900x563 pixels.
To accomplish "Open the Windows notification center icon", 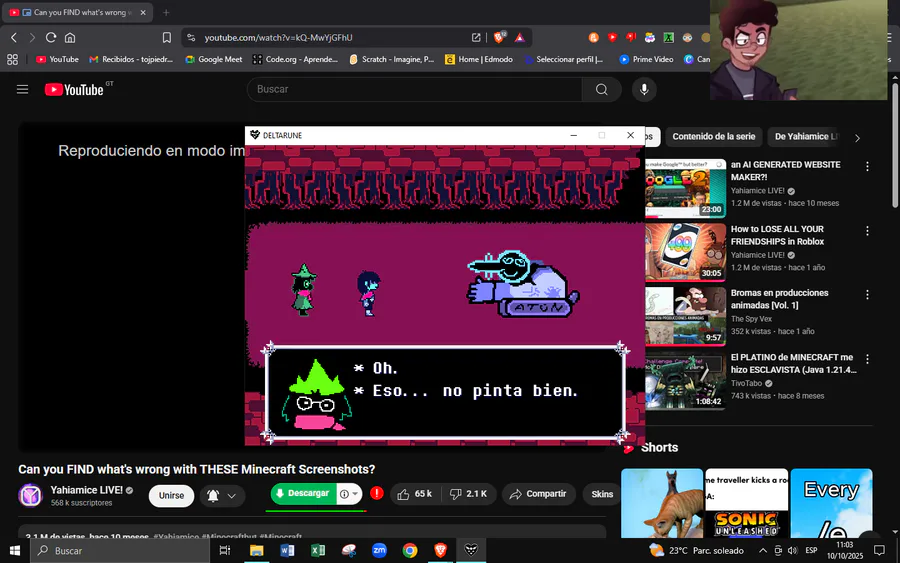I will [879, 551].
